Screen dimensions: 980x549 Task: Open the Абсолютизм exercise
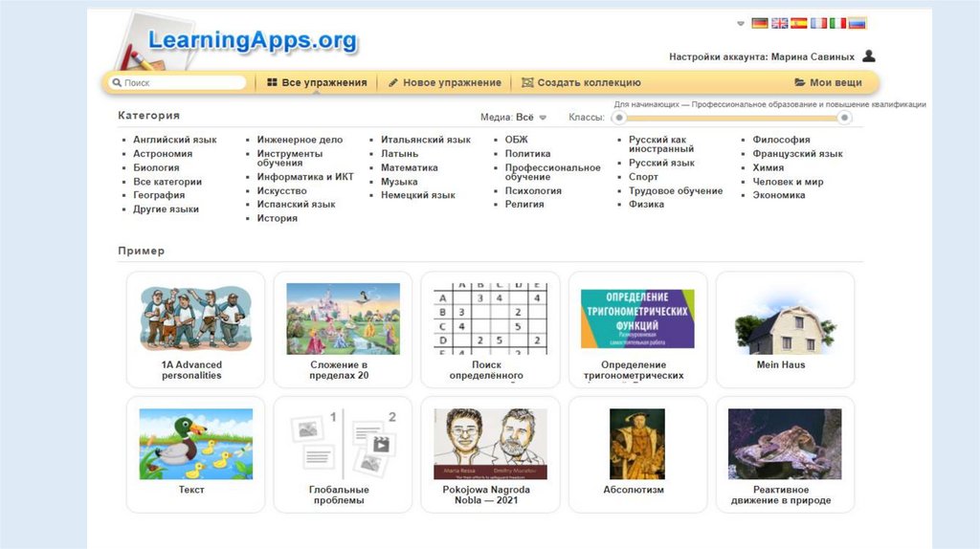click(637, 454)
